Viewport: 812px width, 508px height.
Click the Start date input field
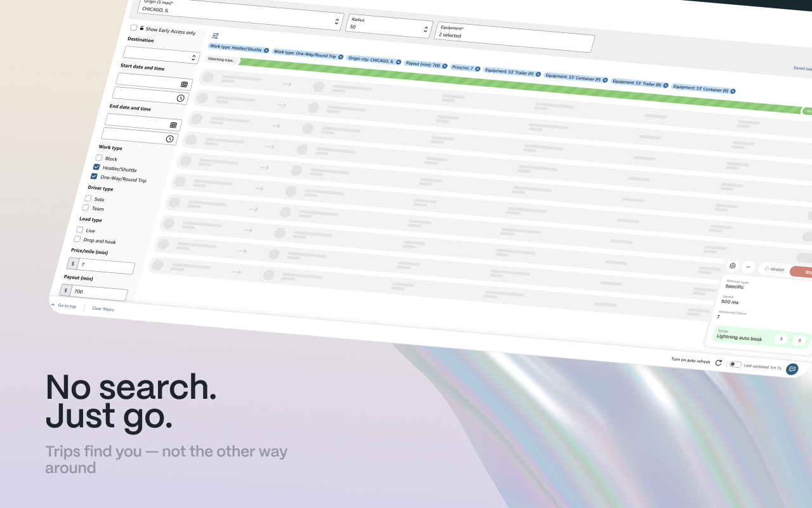(154, 81)
